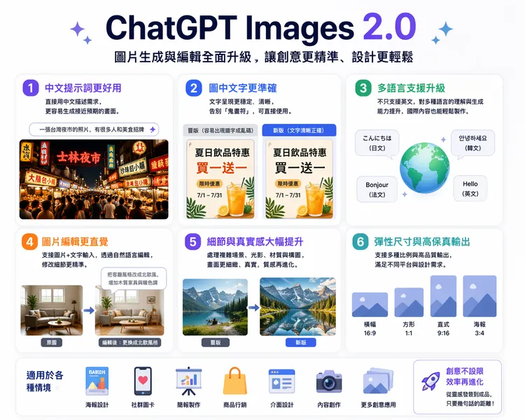Click the poster design icon labeled 海報設計
525x420 pixels.
[97, 381]
